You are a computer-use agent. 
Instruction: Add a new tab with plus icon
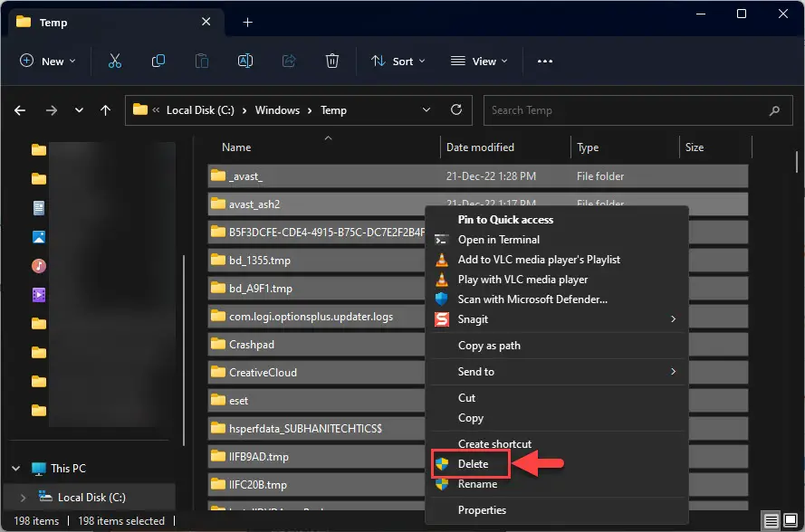pyautogui.click(x=247, y=23)
